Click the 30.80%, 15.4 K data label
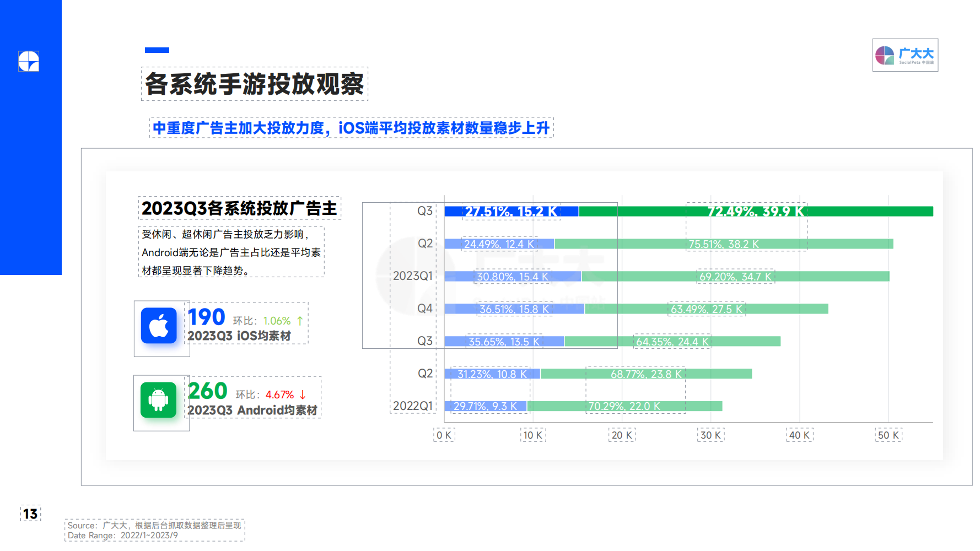 pyautogui.click(x=512, y=277)
